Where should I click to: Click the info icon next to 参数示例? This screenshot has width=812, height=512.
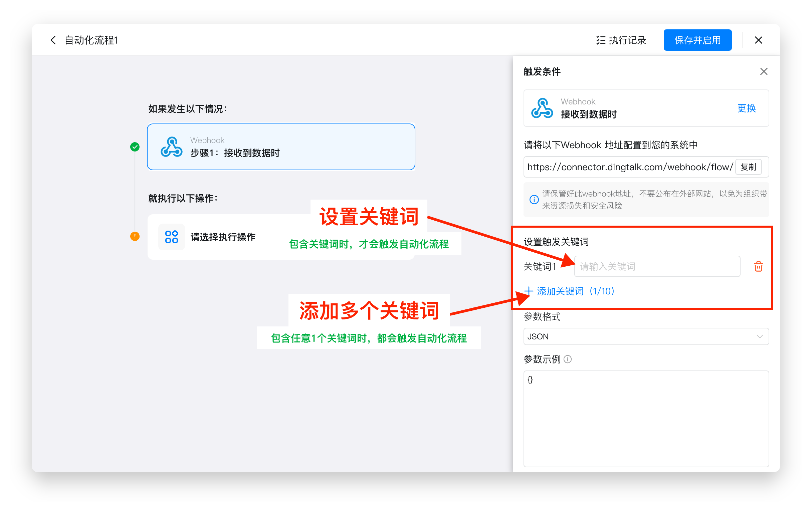[568, 359]
